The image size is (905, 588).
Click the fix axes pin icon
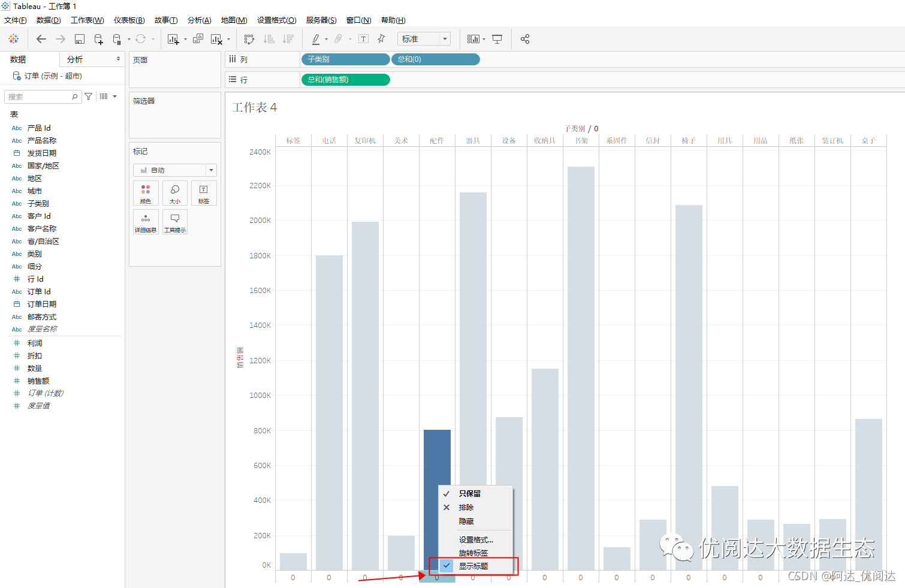coord(381,39)
